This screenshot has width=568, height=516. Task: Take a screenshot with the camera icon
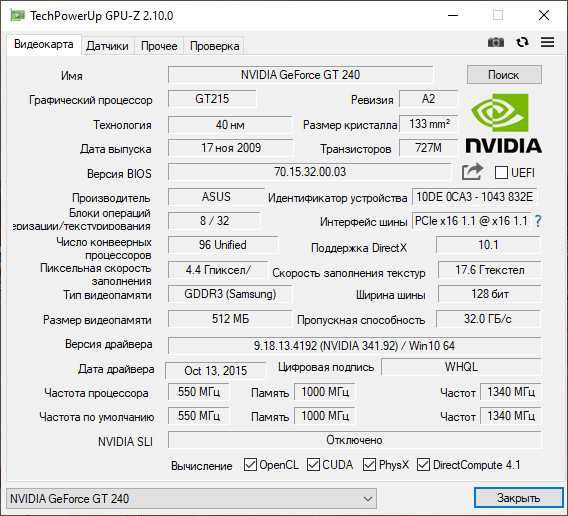[x=496, y=42]
